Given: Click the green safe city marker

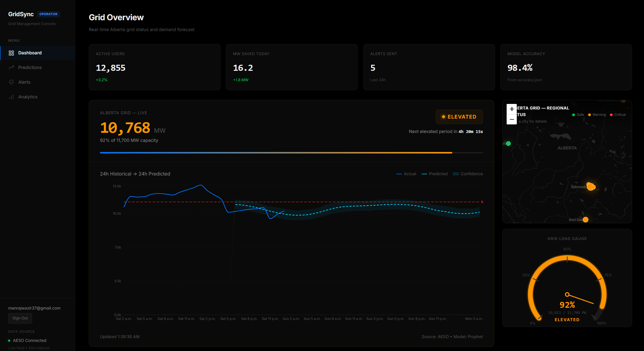Looking at the screenshot, I should pos(508,144).
